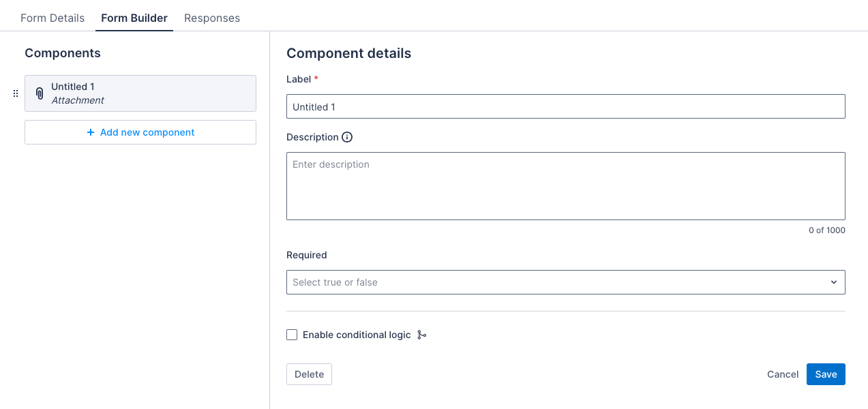The image size is (868, 409).
Task: Click the branch icon beside Enable conditional logic
Action: [421, 335]
